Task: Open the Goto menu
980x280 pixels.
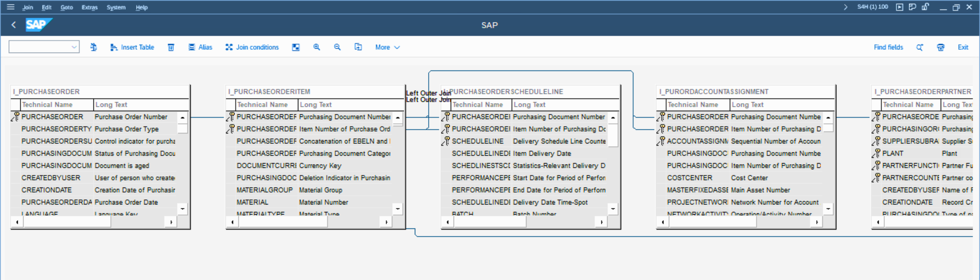Action: [x=67, y=7]
